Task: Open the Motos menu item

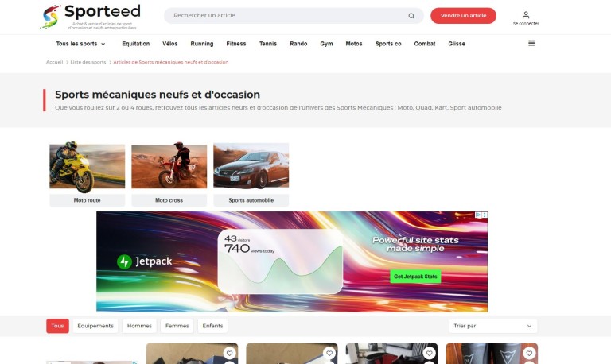Action: click(x=354, y=44)
